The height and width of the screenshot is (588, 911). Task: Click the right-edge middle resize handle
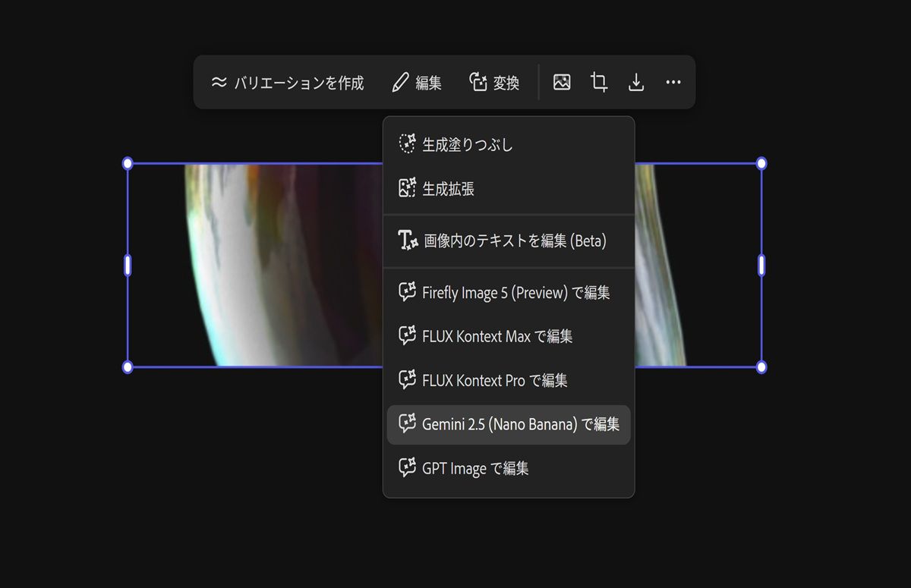[x=761, y=266]
